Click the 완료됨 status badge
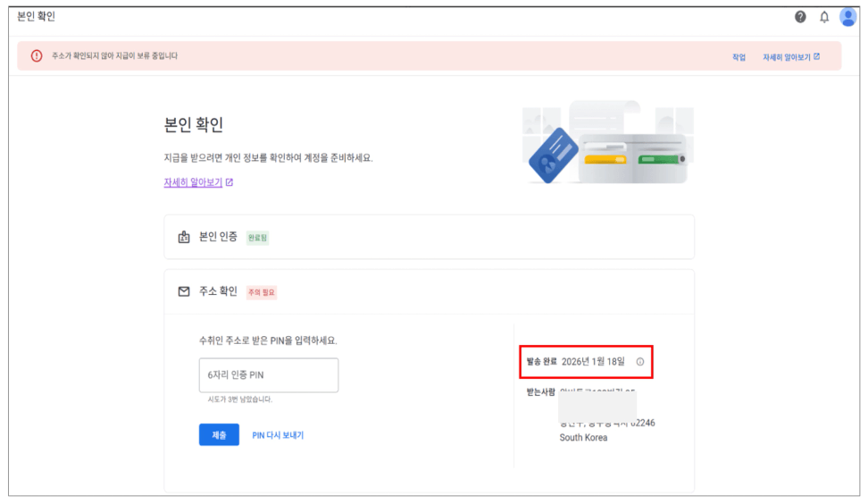This screenshot has width=868, height=504. click(x=257, y=238)
